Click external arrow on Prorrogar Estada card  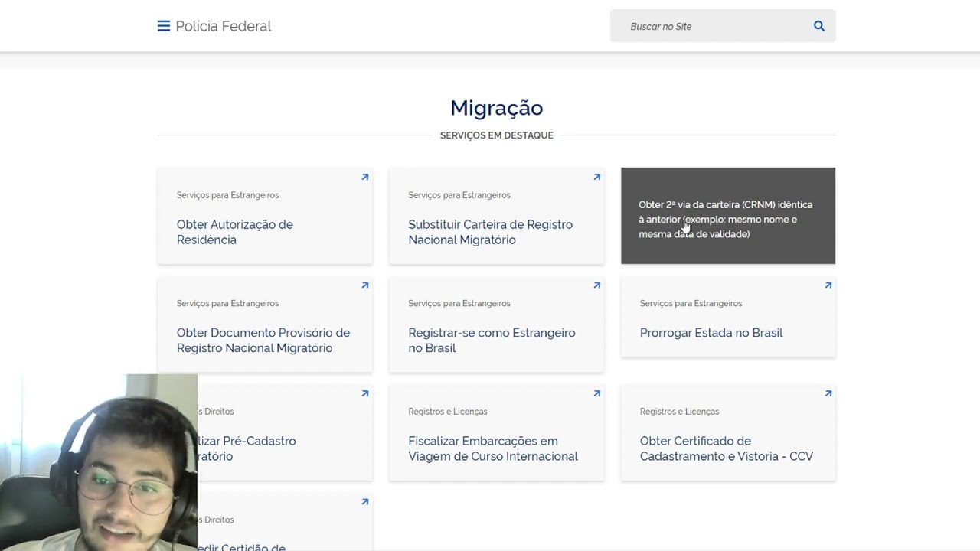pos(828,285)
